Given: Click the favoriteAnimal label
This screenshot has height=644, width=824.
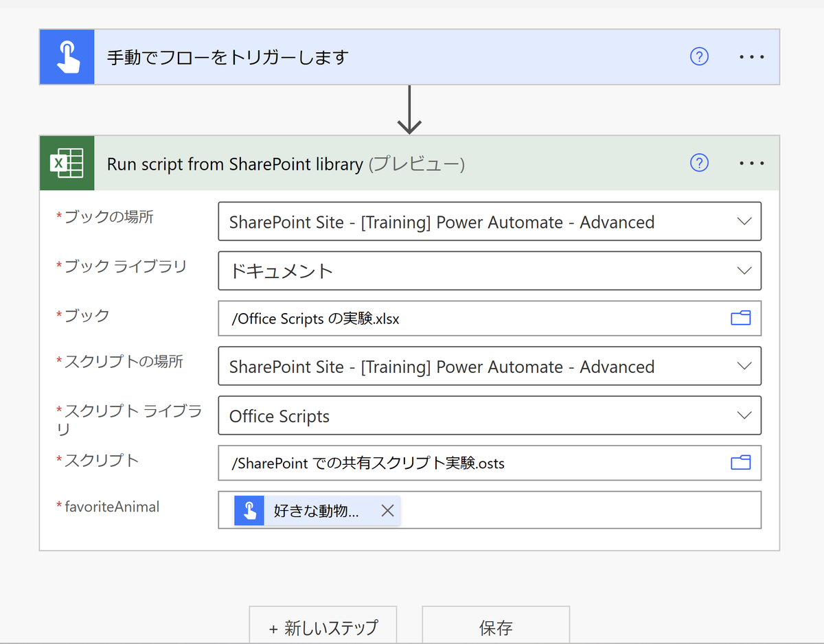Looking at the screenshot, I should pos(112,507).
